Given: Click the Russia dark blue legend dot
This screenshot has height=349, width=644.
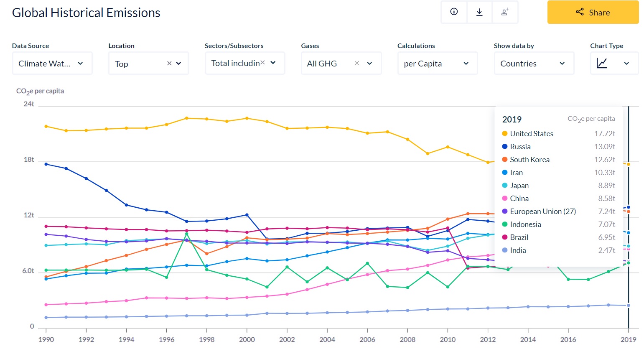Looking at the screenshot, I should coord(504,147).
